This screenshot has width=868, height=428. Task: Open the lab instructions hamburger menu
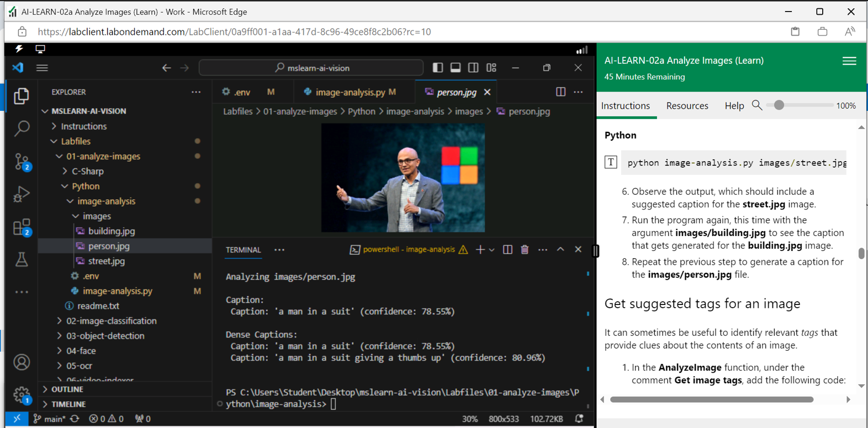click(849, 61)
